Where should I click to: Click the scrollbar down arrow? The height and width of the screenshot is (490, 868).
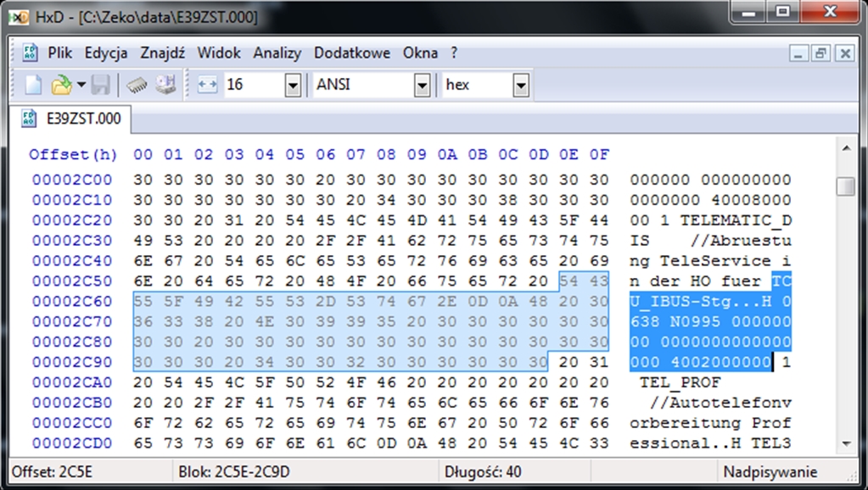tap(846, 443)
